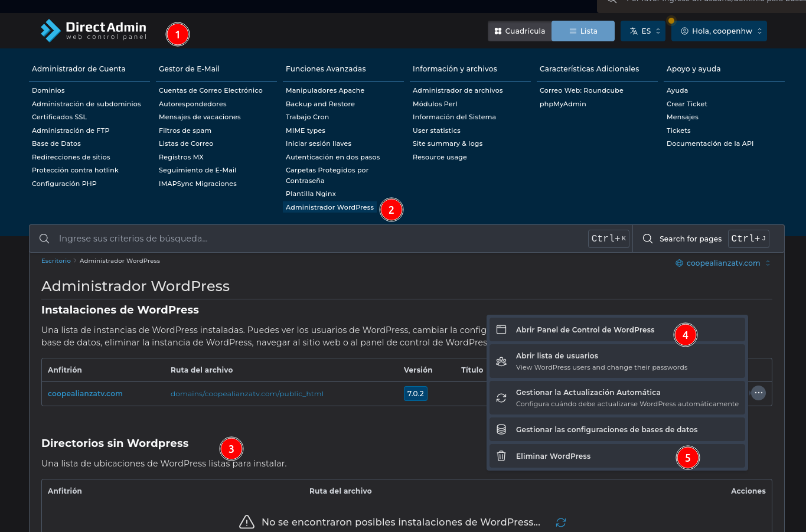Click the DirectAdmin logo

tap(93, 31)
